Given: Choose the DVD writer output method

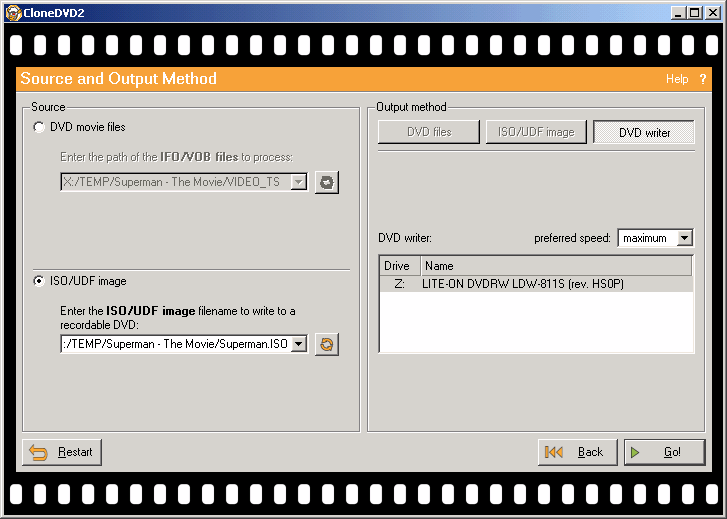Looking at the screenshot, I should click(x=644, y=133).
